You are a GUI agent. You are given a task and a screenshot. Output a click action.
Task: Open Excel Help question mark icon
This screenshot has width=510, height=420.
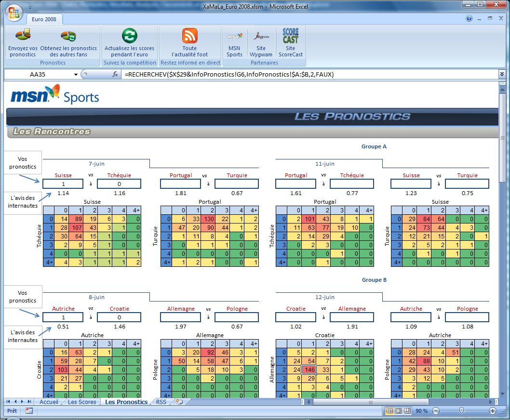coord(469,18)
